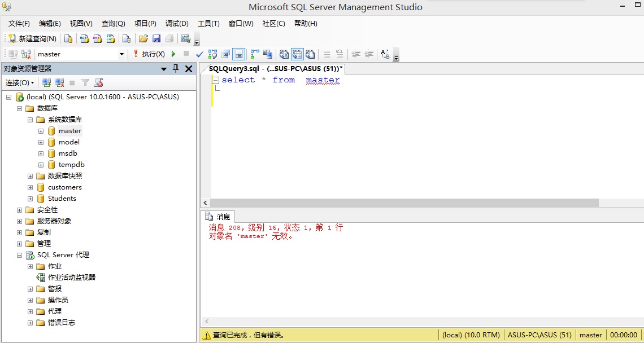The height and width of the screenshot is (343, 644).
Task: Collapse the (local) server node
Action: tap(8, 97)
